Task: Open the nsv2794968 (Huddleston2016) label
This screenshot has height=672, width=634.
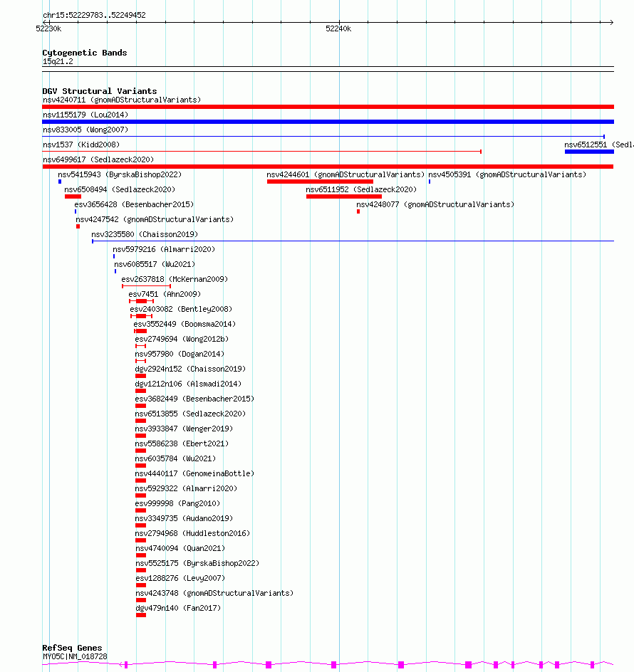Action: pyautogui.click(x=192, y=534)
